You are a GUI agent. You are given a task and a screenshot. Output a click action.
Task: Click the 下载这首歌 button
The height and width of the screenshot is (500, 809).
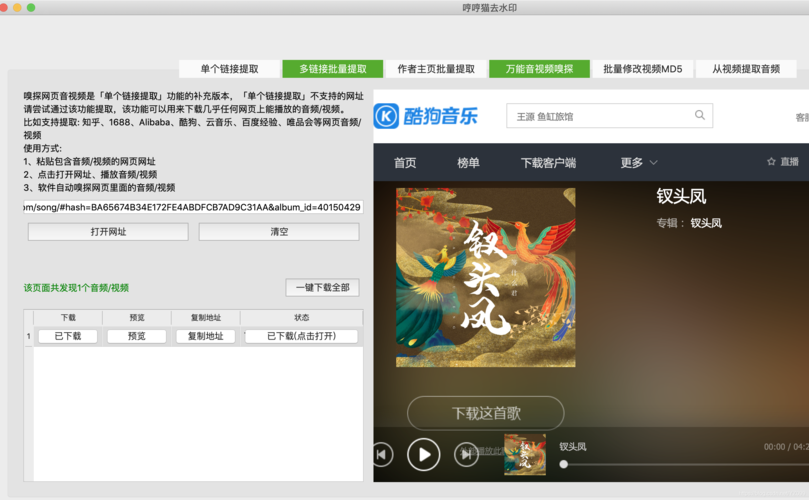(486, 413)
